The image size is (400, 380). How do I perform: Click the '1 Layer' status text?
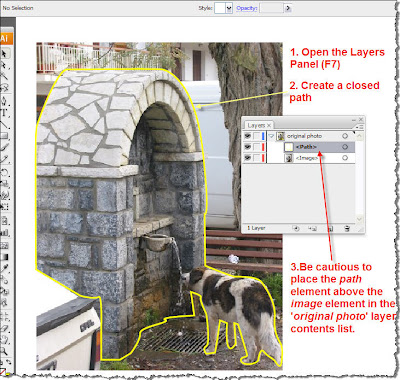click(256, 228)
